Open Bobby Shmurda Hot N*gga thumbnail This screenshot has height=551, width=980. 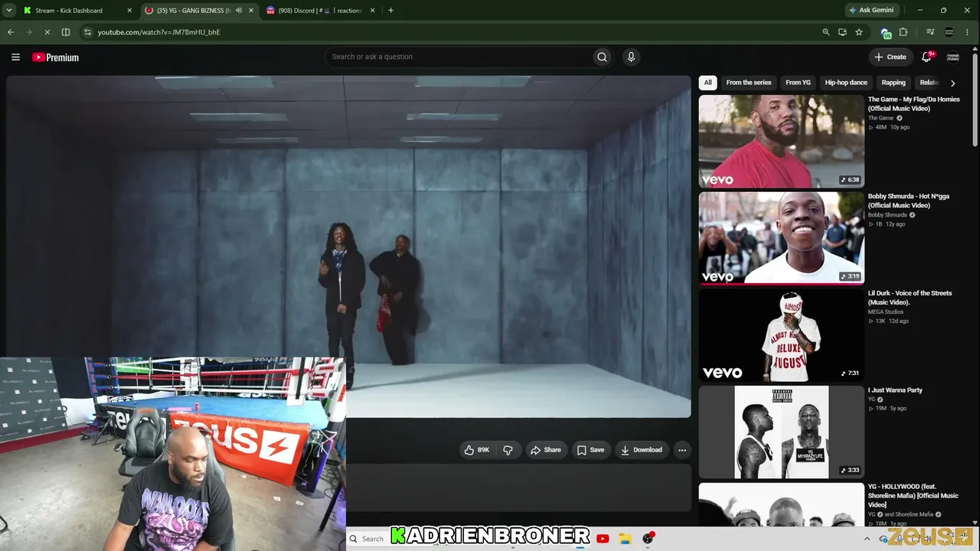click(x=781, y=238)
